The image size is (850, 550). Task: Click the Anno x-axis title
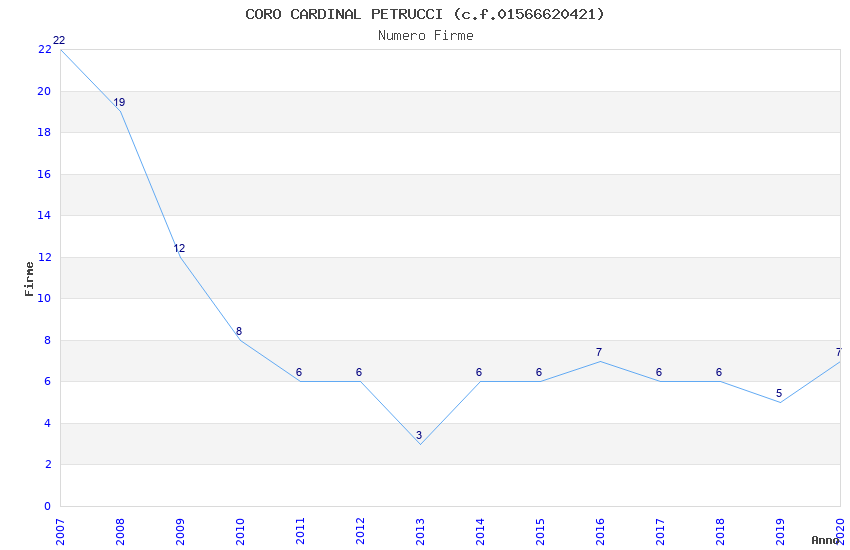825,540
